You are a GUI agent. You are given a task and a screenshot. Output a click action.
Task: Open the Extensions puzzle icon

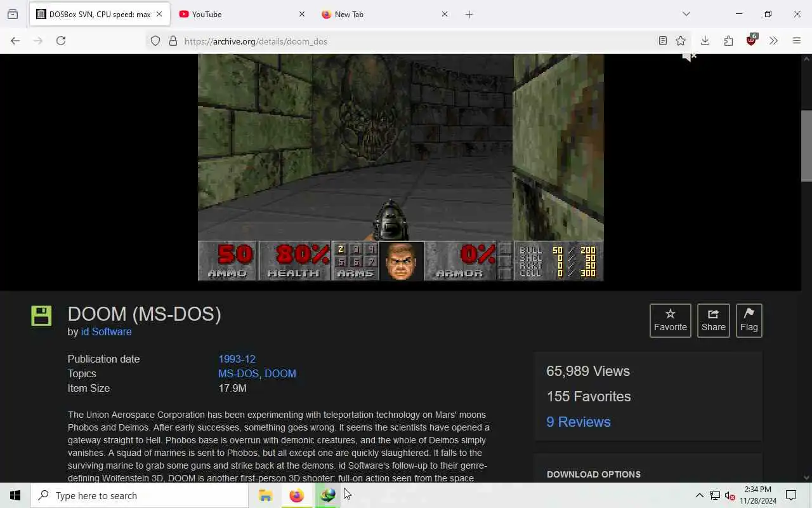(728, 41)
